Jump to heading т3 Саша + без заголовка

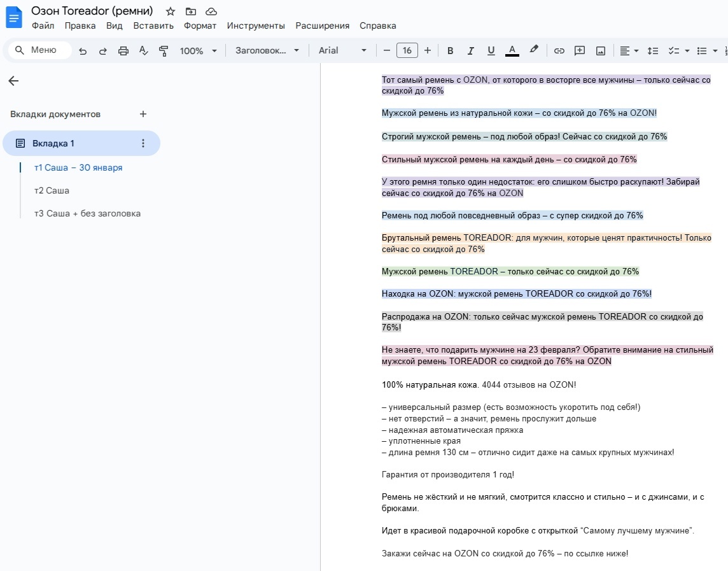[x=87, y=214]
